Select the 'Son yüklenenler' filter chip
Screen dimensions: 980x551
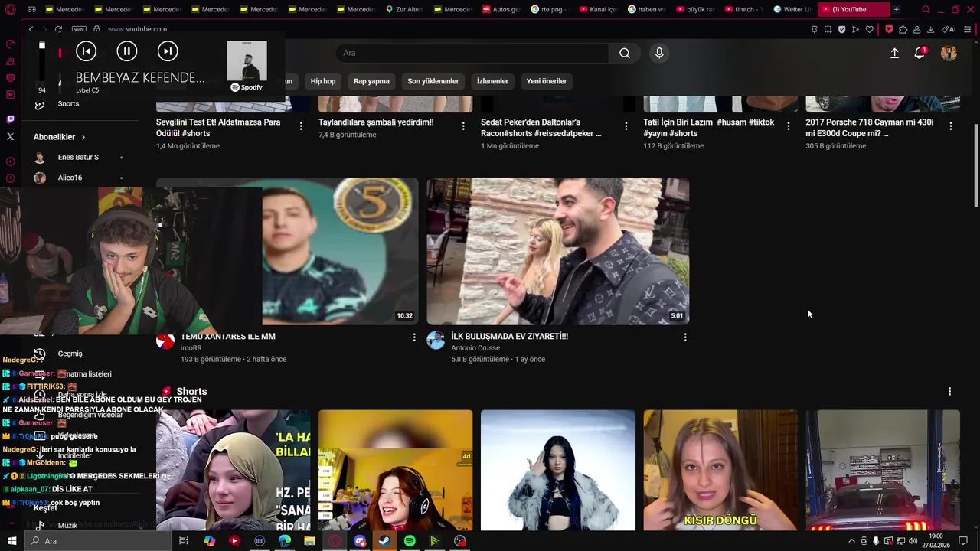[x=433, y=81]
